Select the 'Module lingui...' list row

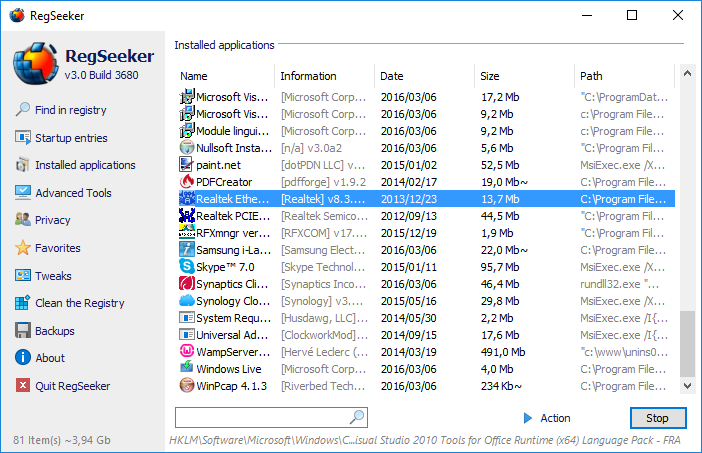point(426,131)
